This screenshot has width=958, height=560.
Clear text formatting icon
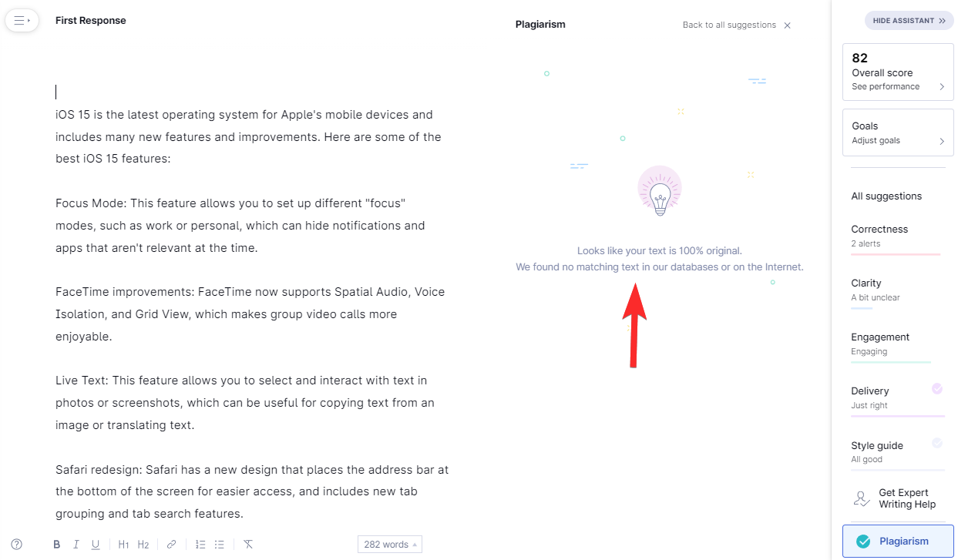coord(248,545)
